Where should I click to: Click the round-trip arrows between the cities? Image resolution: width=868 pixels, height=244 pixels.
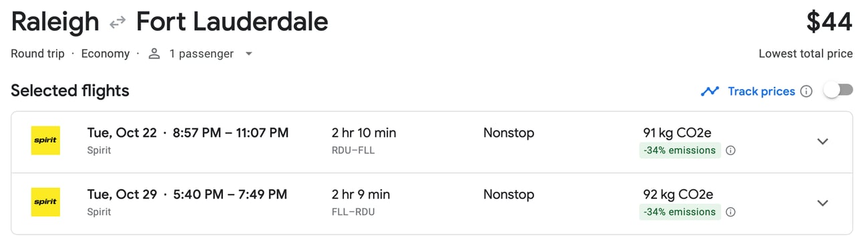point(118,23)
